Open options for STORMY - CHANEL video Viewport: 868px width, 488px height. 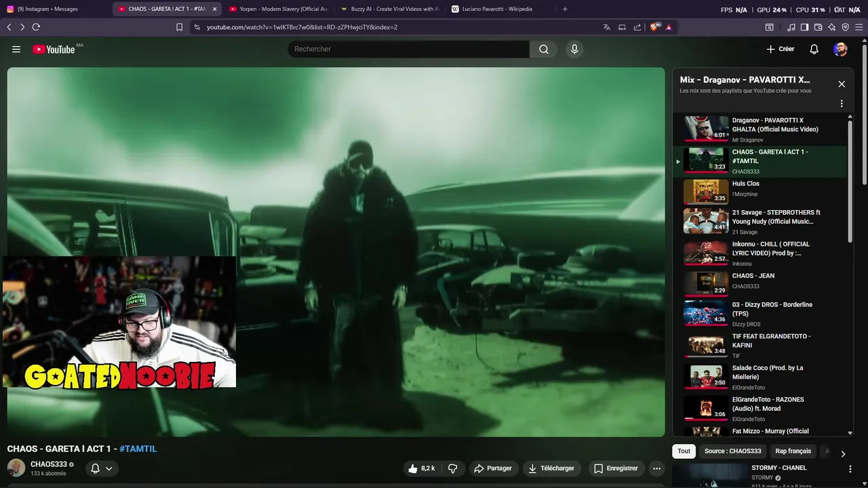[850, 469]
